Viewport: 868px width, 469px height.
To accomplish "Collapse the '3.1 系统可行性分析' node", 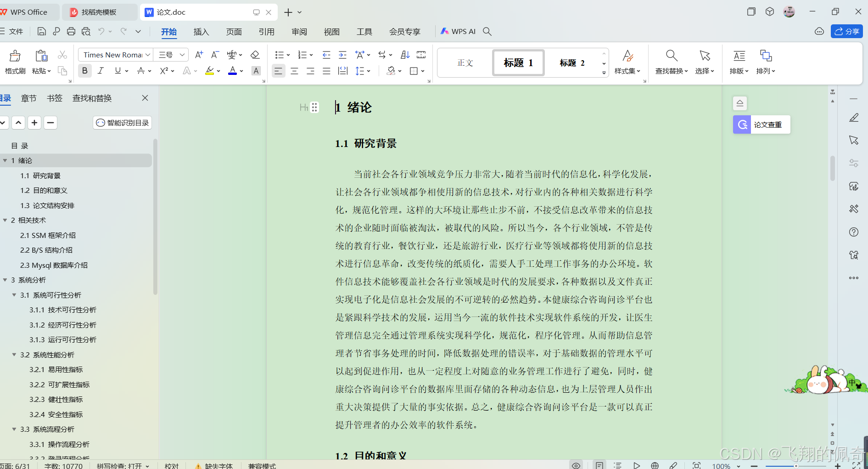I will (14, 295).
